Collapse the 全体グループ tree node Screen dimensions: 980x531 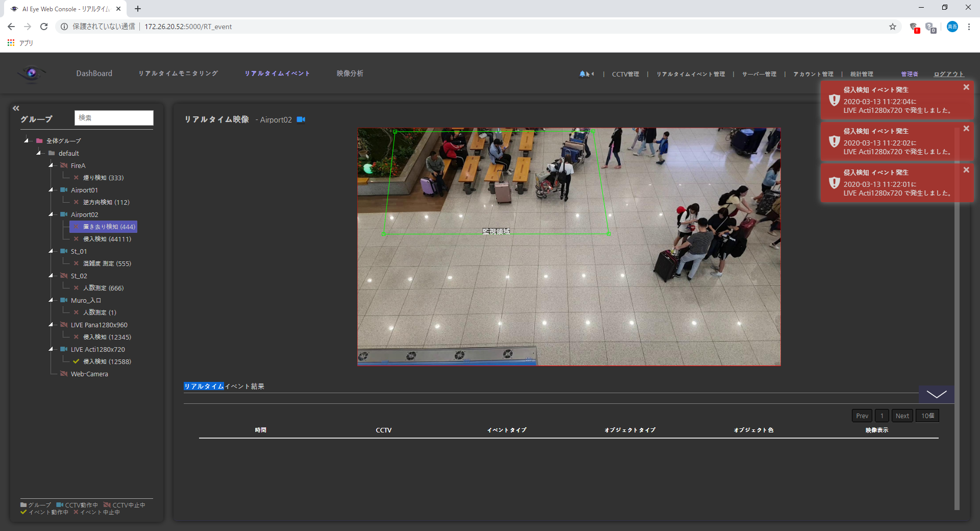(26, 140)
